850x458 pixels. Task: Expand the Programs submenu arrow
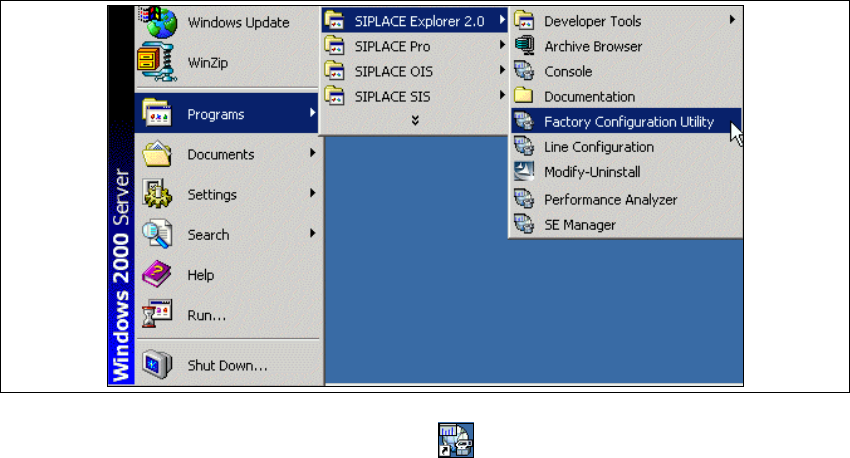[x=312, y=113]
